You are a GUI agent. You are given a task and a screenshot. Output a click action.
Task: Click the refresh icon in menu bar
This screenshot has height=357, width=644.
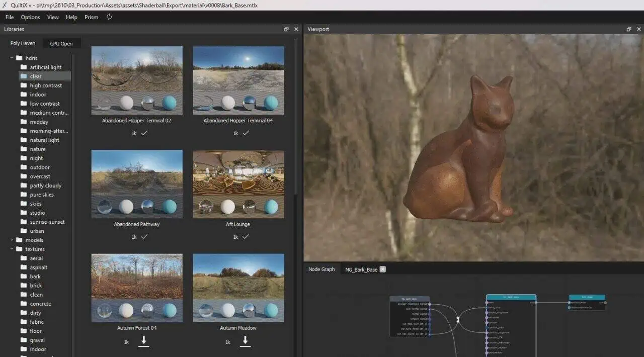tap(109, 17)
